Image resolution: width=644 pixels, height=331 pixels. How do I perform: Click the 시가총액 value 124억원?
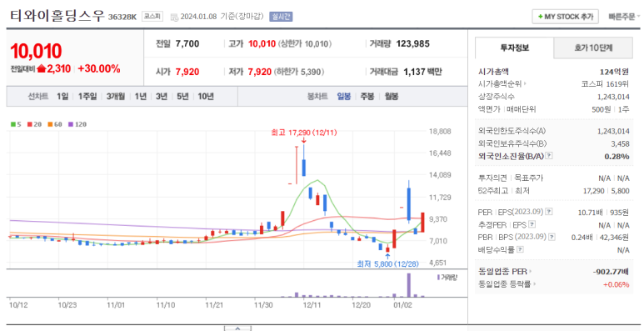coord(615,72)
